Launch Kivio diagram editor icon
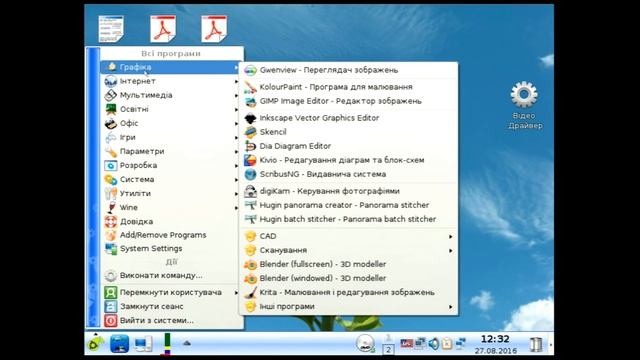 point(250,160)
